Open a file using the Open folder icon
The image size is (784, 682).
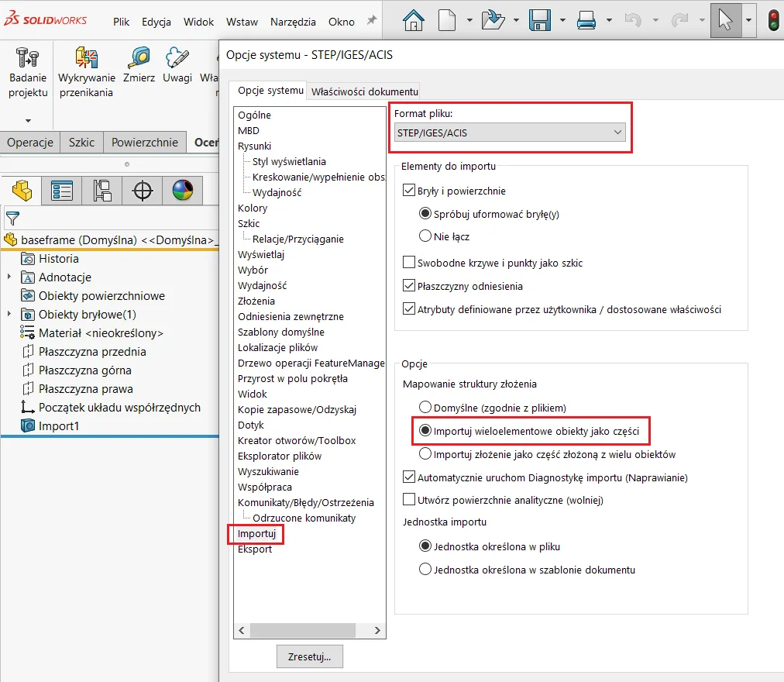pos(493,20)
